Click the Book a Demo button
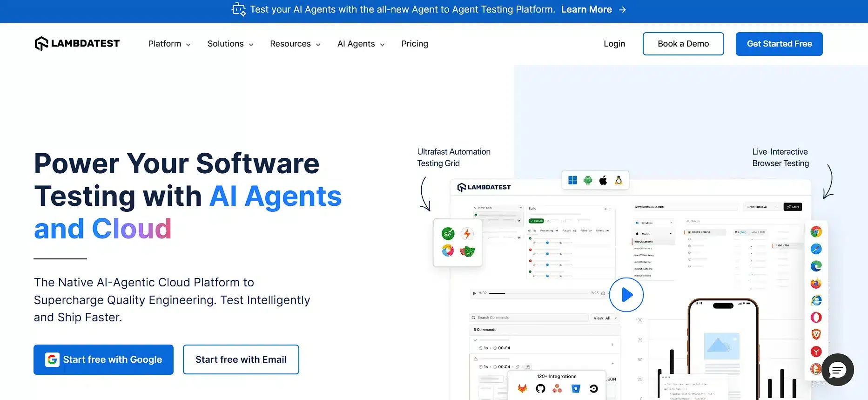 pyautogui.click(x=683, y=44)
